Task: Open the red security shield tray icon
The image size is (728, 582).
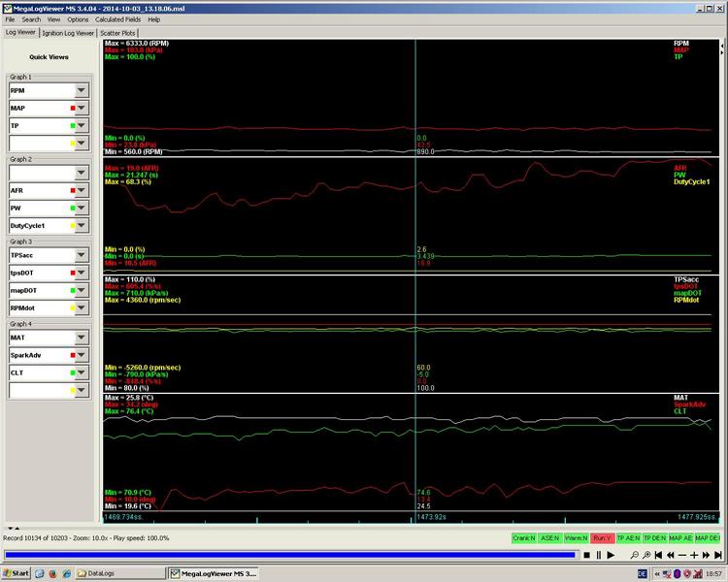Action: [686, 574]
